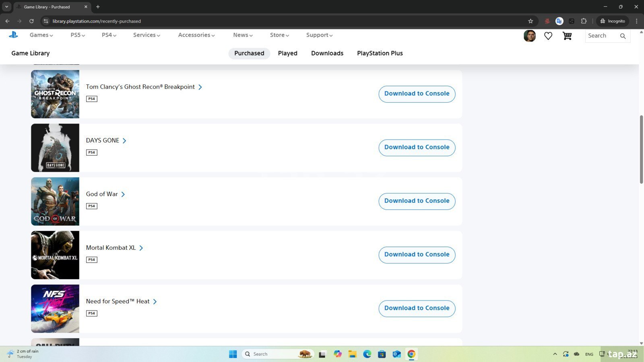Download Ghost Recon Breakpoint to console
Image resolution: width=644 pixels, height=362 pixels.
417,94
